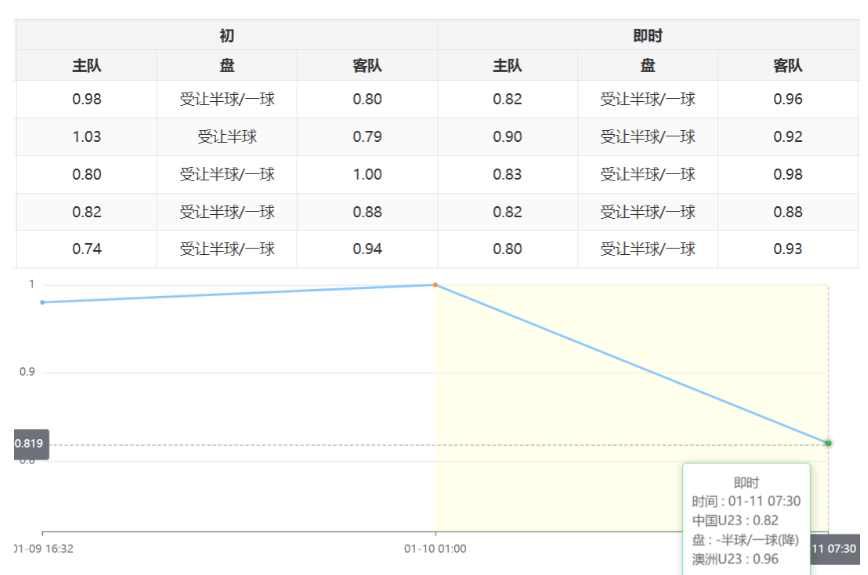Click the 0.79 away odds cell
Image resolution: width=868 pixels, height=575 pixels.
tap(367, 137)
